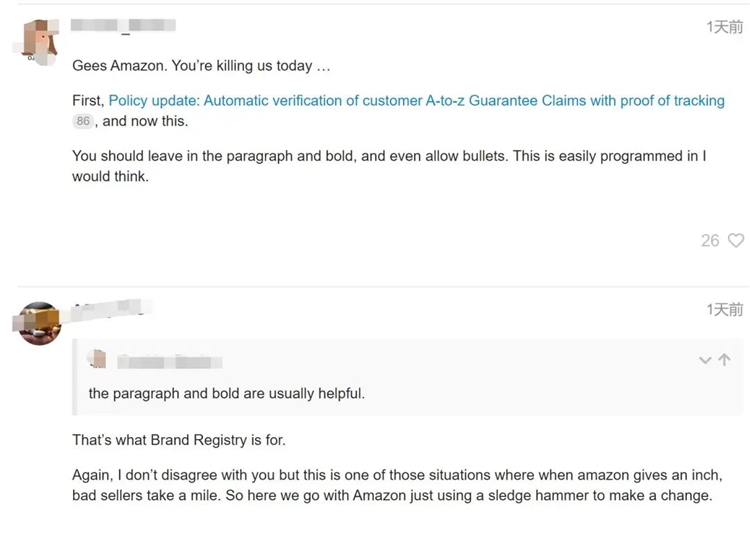The width and height of the screenshot is (750, 539).
Task: Jump to the quoted post via up arrow
Action: [725, 360]
